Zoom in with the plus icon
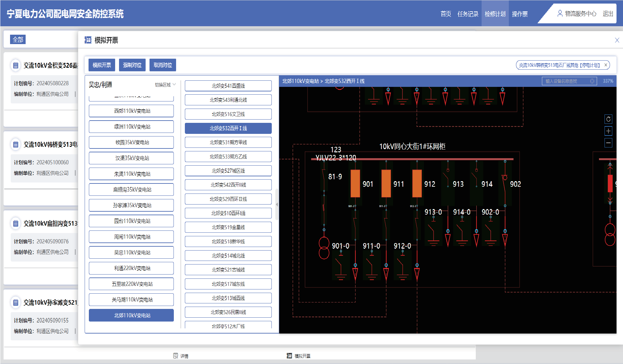 (x=608, y=131)
